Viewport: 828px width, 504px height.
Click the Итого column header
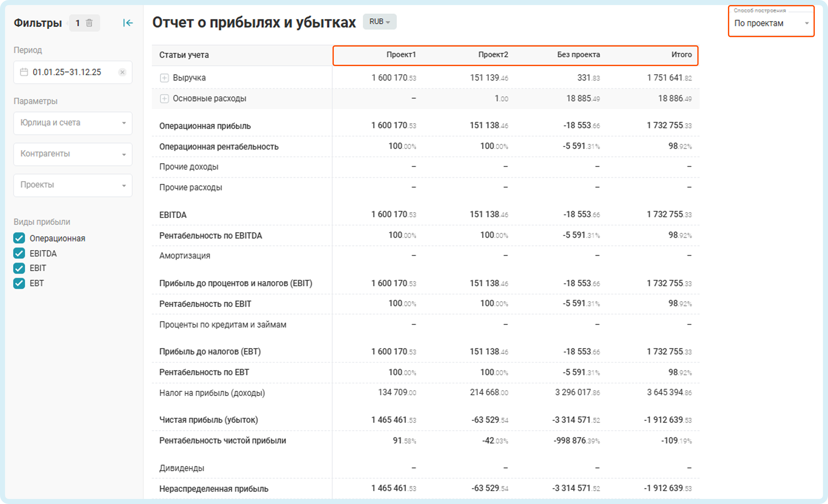click(x=681, y=54)
